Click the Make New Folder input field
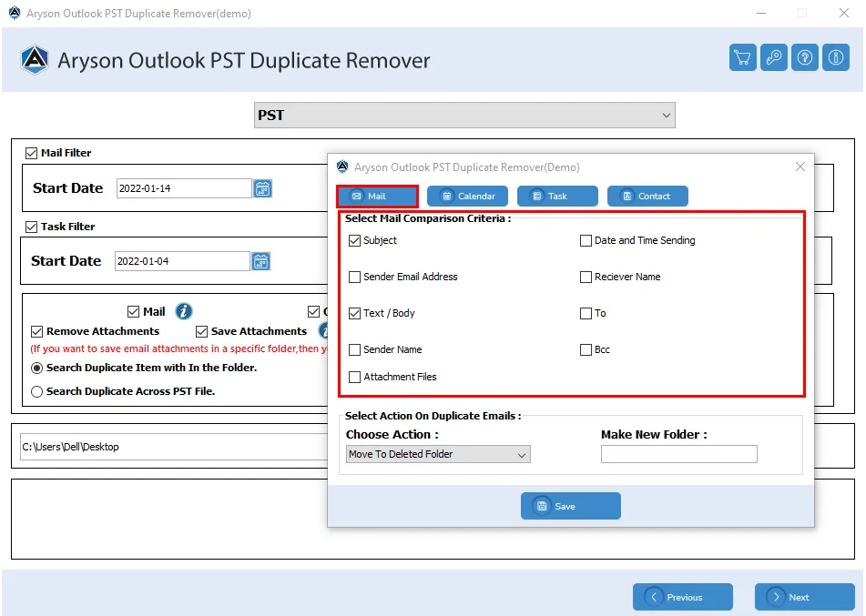This screenshot has width=866, height=616. pos(678,454)
